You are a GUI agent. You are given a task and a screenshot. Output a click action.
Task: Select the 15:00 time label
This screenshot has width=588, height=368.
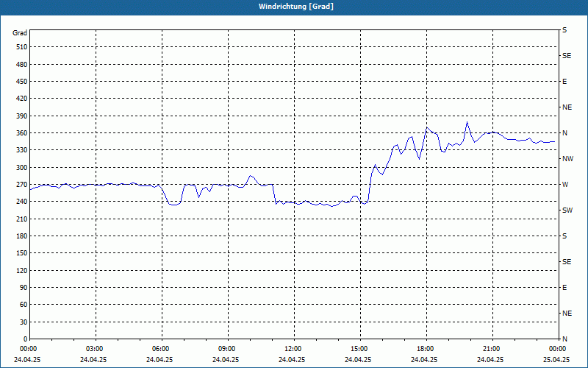coord(359,349)
